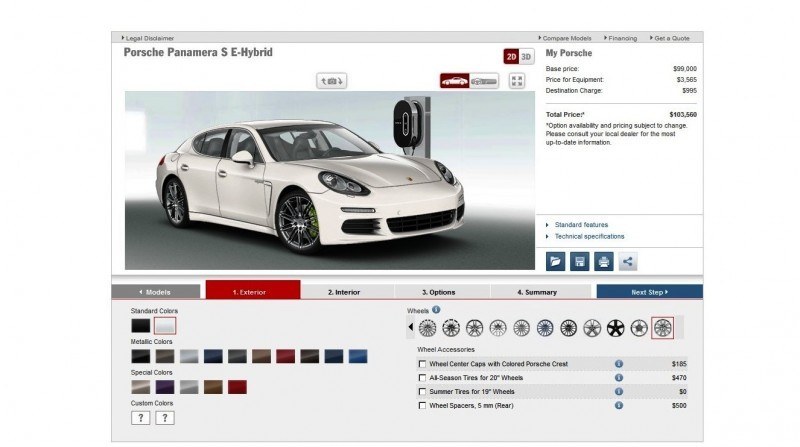This screenshot has width=800, height=447.
Task: Click the second custom color question-mark box
Action: (164, 418)
